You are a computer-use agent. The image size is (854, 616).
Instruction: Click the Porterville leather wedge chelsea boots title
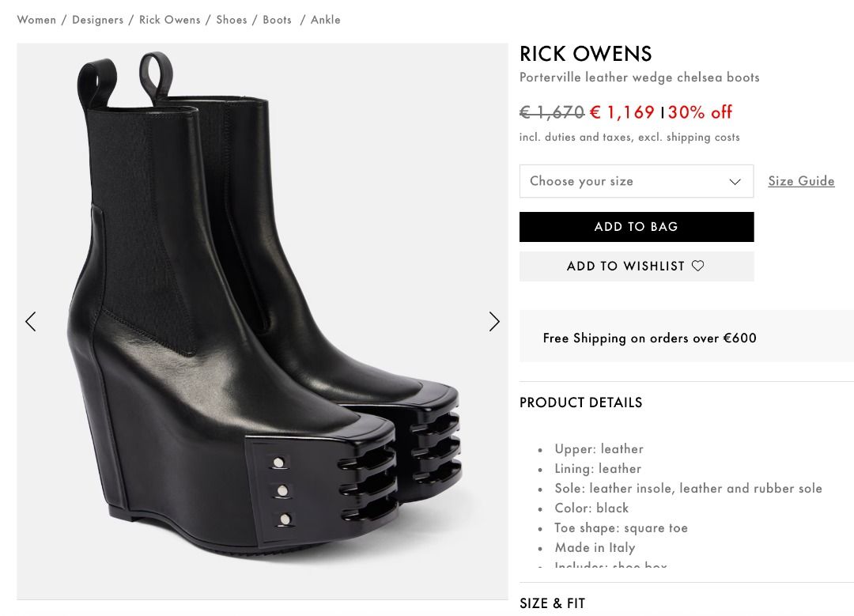pos(640,77)
